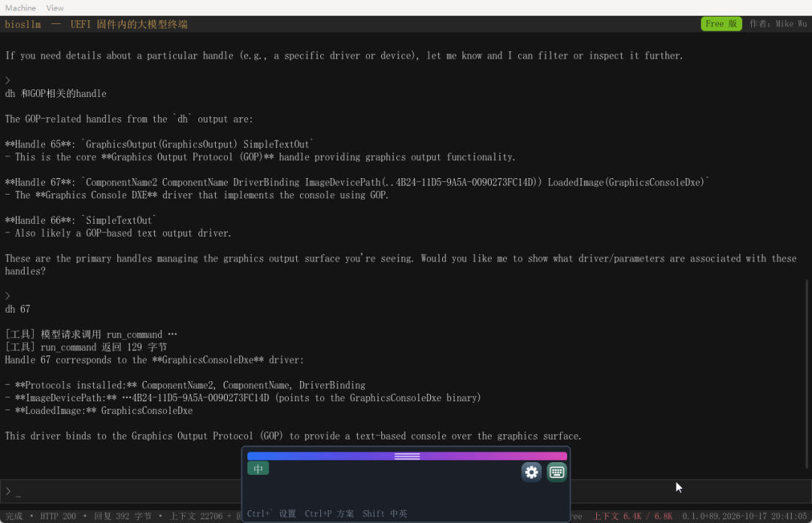Click the 回复 392 字节 status entry
Image resolution: width=812 pixels, height=523 pixels.
(x=123, y=516)
